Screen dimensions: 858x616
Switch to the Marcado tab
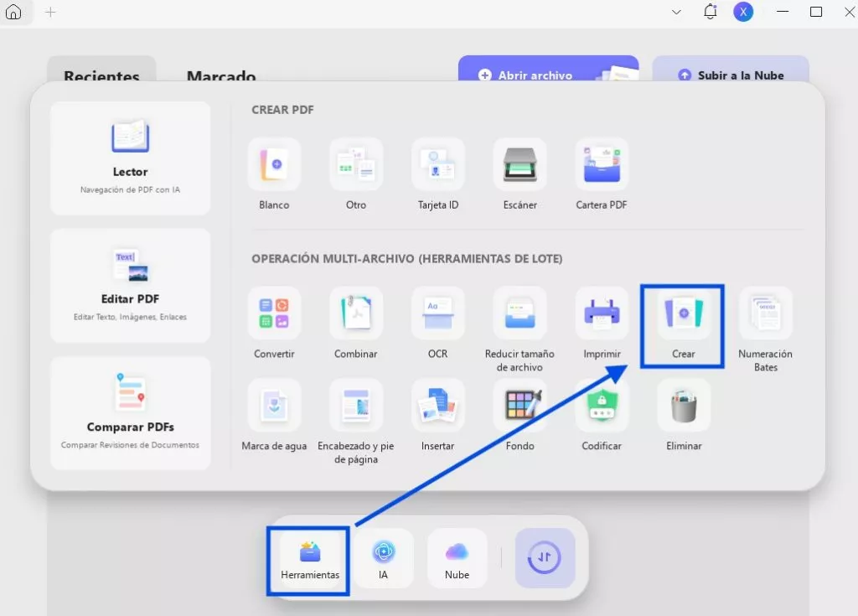221,75
